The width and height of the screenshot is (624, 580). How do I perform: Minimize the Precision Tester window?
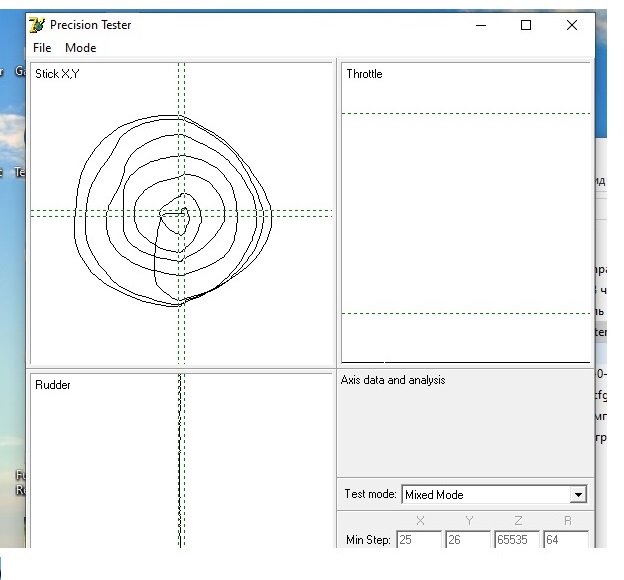coord(480,25)
